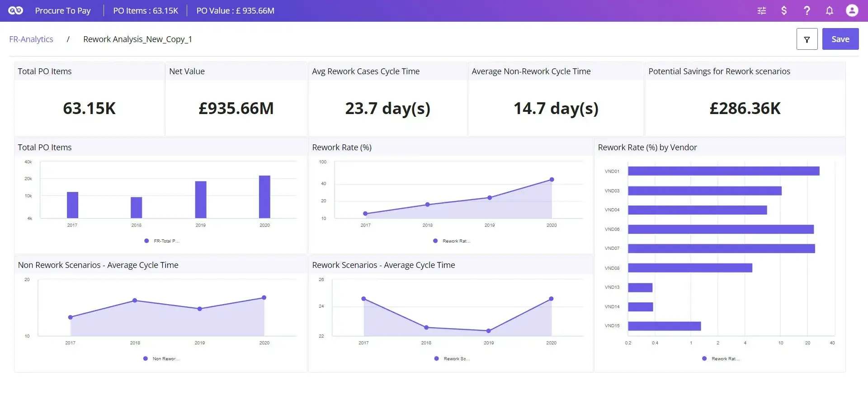Click PO Items : 63.15K header stat
Viewport: 868px width, 401px height.
[x=146, y=10]
